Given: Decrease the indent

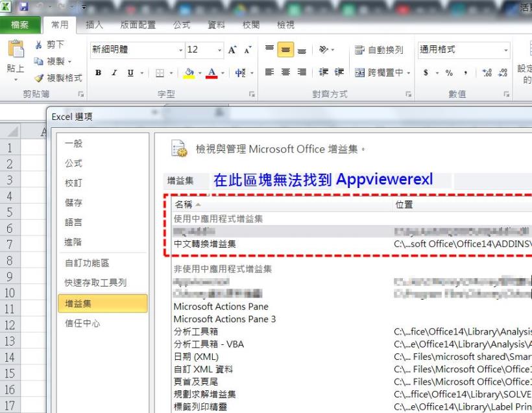Looking at the screenshot, I should [323, 72].
